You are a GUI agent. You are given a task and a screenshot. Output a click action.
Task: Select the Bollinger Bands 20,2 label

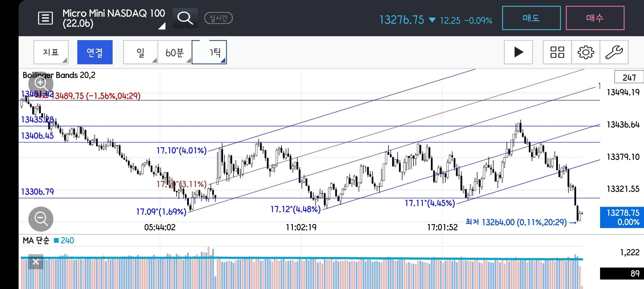(x=59, y=75)
